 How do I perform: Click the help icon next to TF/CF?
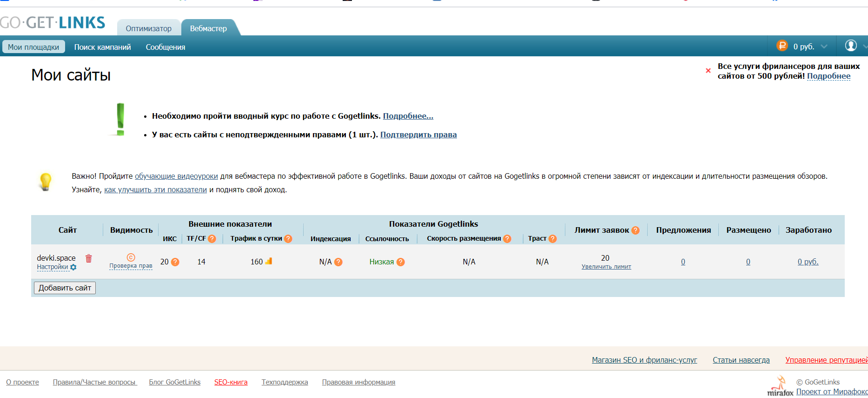(x=212, y=239)
